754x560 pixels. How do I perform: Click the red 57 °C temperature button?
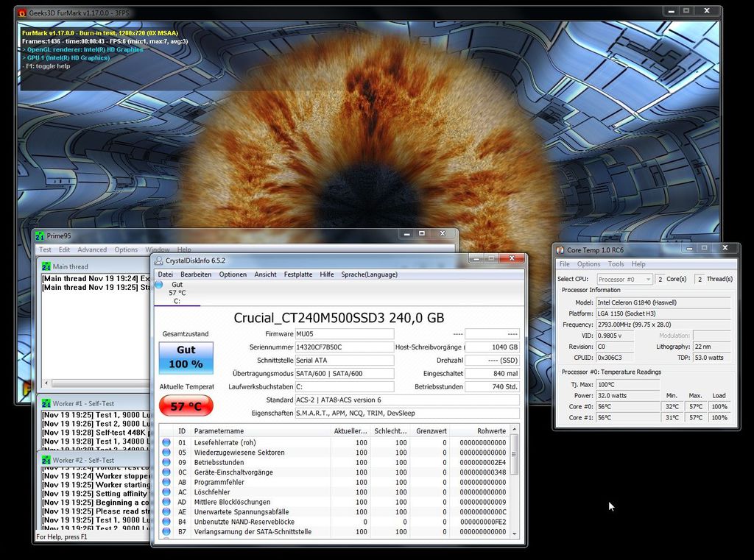(186, 406)
